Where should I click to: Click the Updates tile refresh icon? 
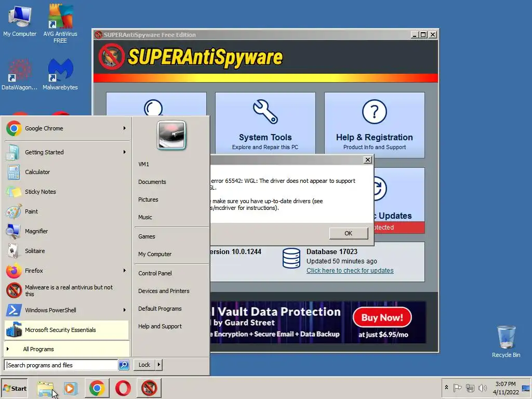pyautogui.click(x=379, y=189)
